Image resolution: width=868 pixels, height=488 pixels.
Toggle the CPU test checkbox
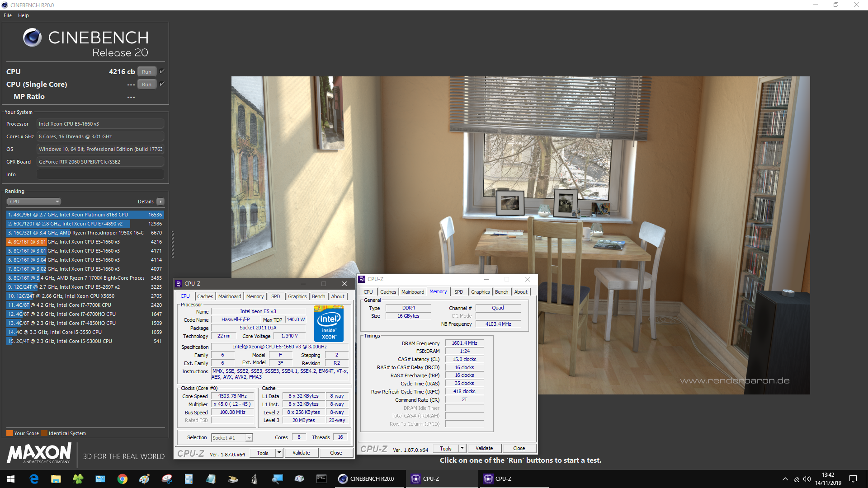tap(162, 71)
